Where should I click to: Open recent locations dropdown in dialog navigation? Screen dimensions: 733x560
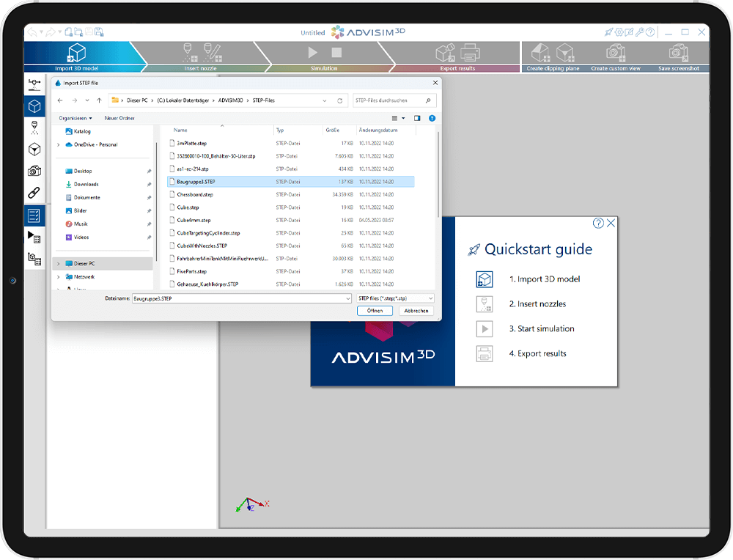pyautogui.click(x=87, y=100)
